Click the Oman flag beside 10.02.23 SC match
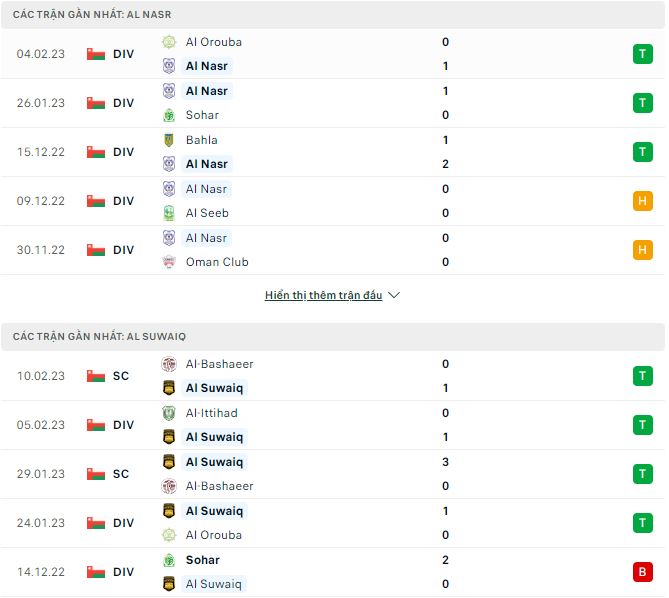This screenshot has height=598, width=669. point(96,376)
